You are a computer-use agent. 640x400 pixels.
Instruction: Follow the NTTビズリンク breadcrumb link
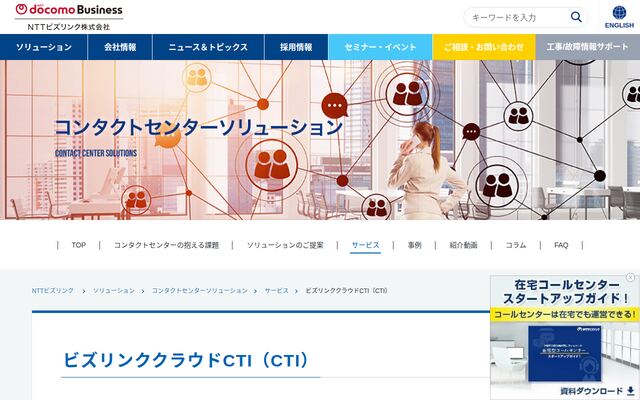click(x=53, y=291)
